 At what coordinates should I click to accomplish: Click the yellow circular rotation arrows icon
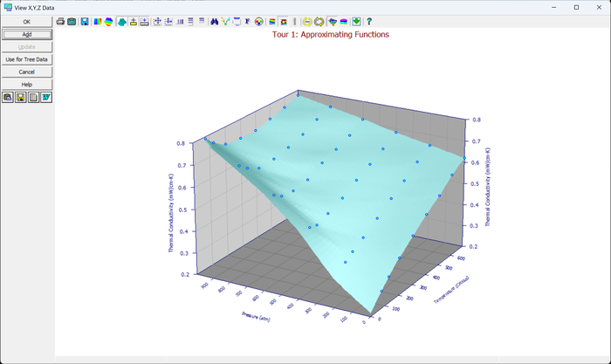point(319,22)
